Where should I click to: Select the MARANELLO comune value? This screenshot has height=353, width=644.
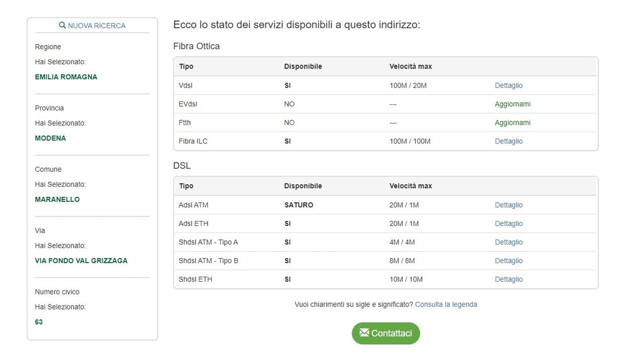tap(57, 199)
